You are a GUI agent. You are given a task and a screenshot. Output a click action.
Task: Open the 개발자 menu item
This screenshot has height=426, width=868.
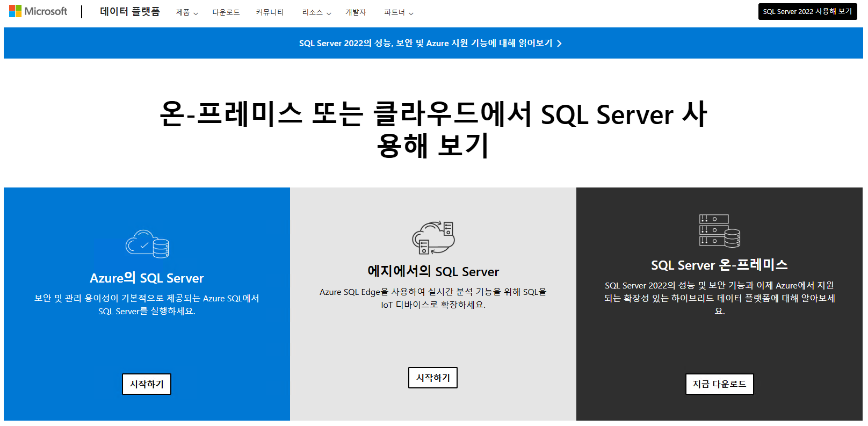[x=356, y=12]
